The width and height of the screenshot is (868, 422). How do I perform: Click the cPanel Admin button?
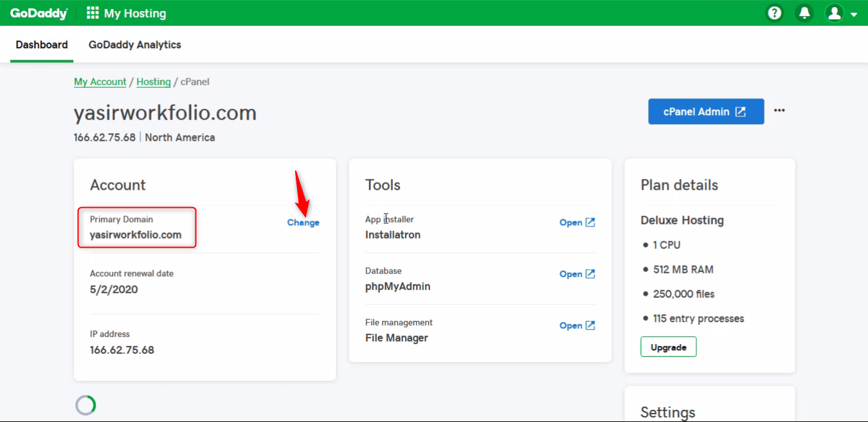click(x=706, y=111)
